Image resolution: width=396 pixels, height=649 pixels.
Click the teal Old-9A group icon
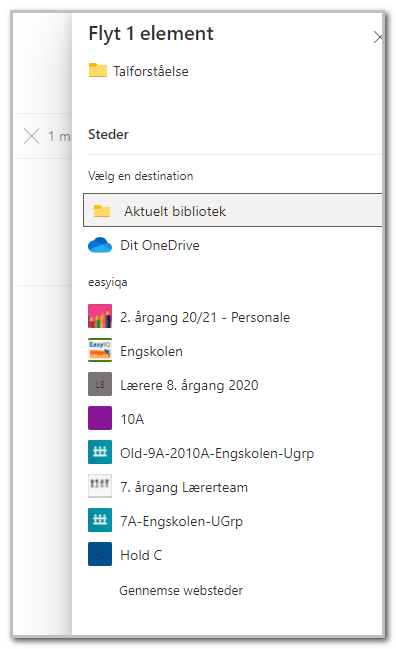click(100, 452)
